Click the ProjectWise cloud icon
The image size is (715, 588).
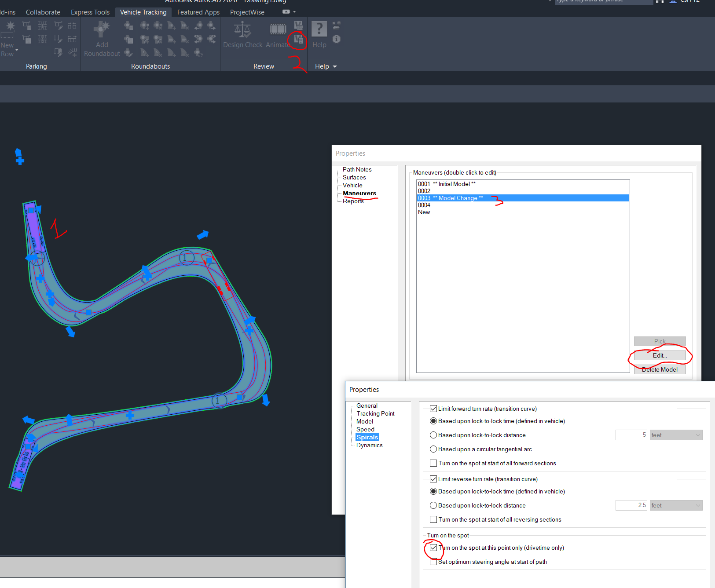285,11
